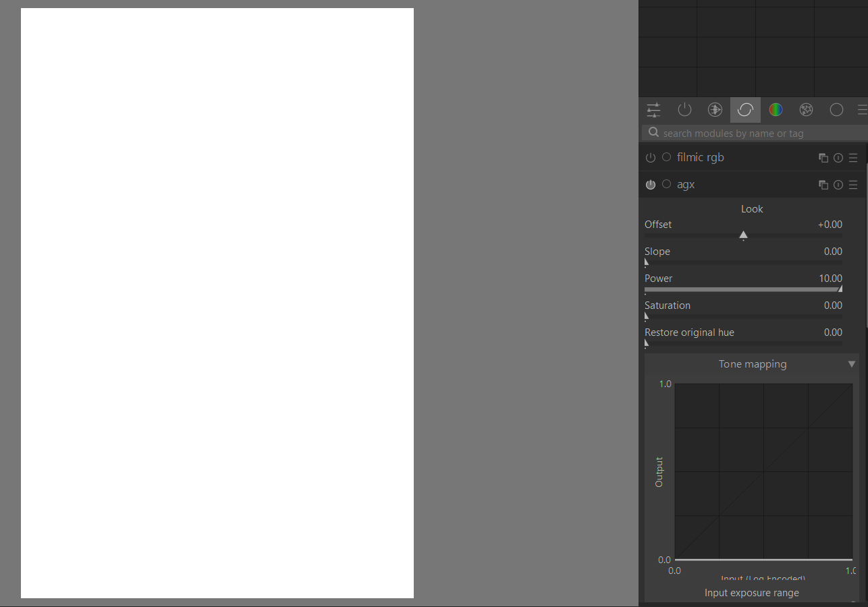The image size is (868, 607).
Task: Open agx multiple instances icon
Action: [823, 185]
